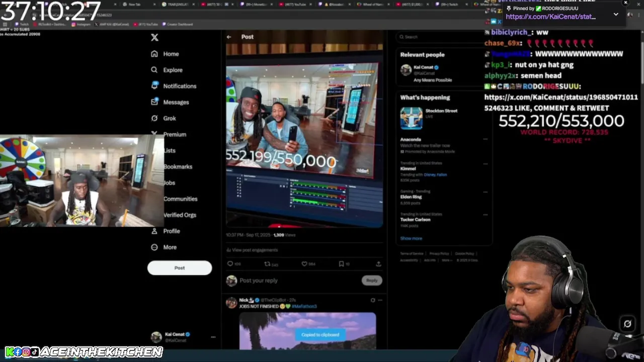
Task: Open Stockton Street live event
Action: click(441, 111)
